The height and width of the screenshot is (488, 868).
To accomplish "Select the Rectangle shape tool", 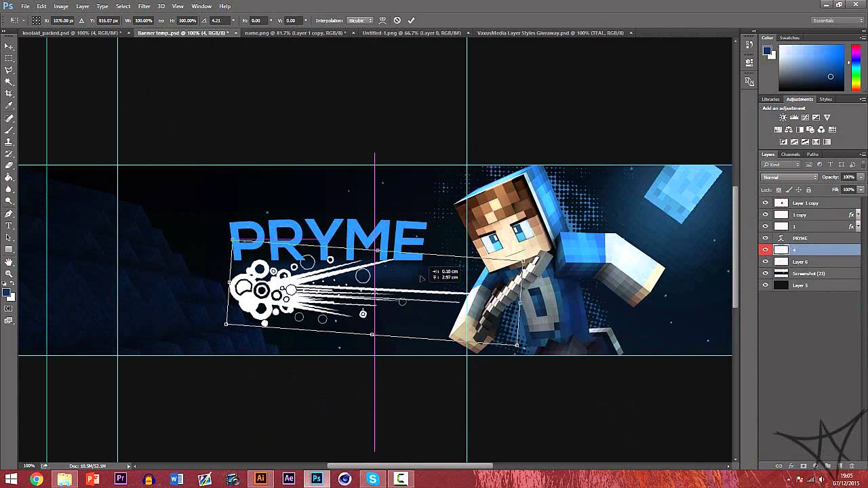I will [9, 249].
